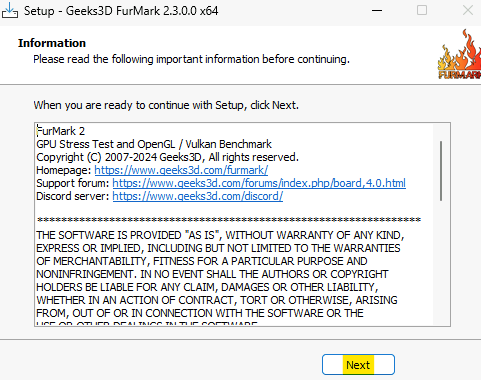The width and height of the screenshot is (481, 380).
Task: Click the Copyright 2007-2024 Geeks3D line
Action: pyautogui.click(x=167, y=157)
